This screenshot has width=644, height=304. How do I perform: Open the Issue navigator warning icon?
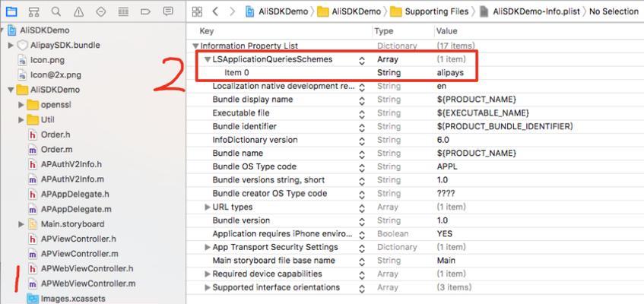78,11
